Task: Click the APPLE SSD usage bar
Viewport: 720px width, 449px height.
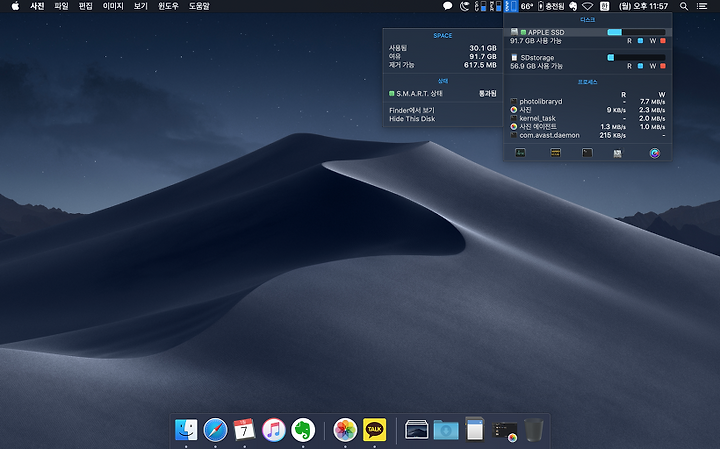Action: pos(636,32)
